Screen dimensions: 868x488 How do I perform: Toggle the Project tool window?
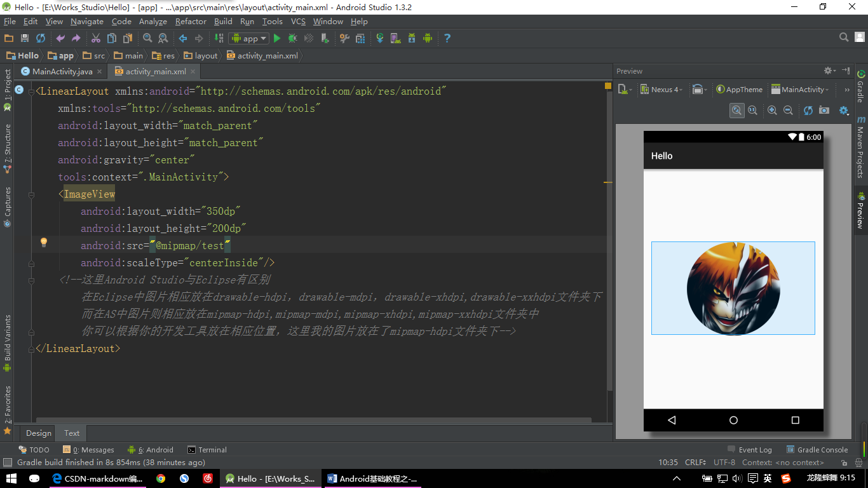[x=8, y=90]
